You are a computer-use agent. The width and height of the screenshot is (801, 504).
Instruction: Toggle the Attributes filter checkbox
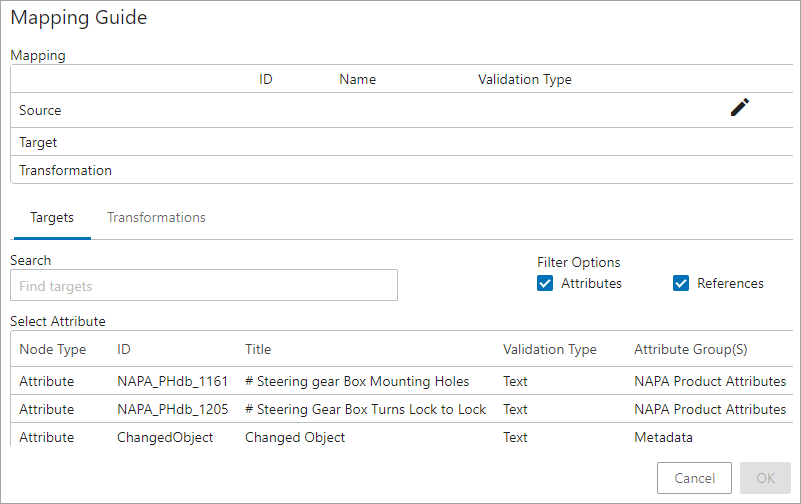coord(545,283)
